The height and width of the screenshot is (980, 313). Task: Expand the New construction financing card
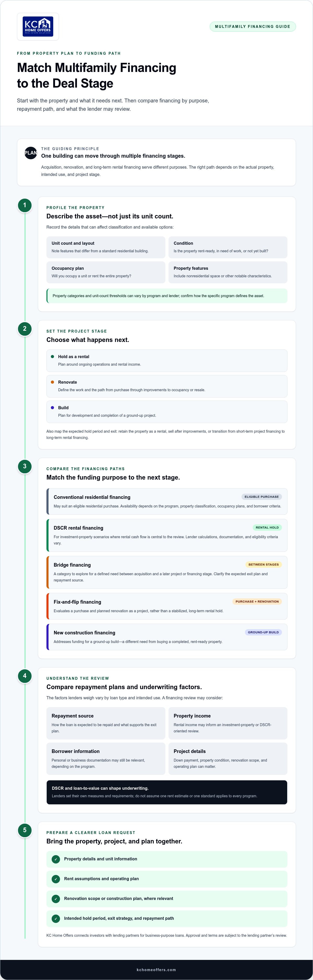pyautogui.click(x=167, y=637)
